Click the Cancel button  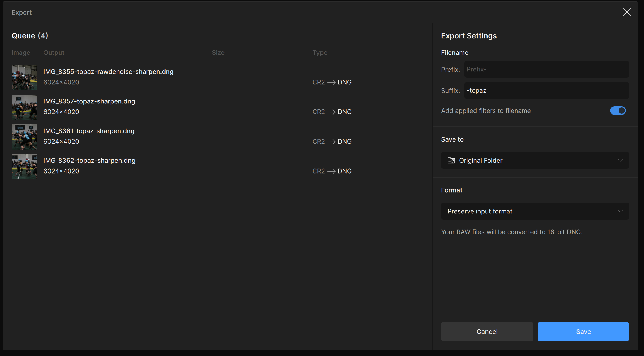coord(487,331)
